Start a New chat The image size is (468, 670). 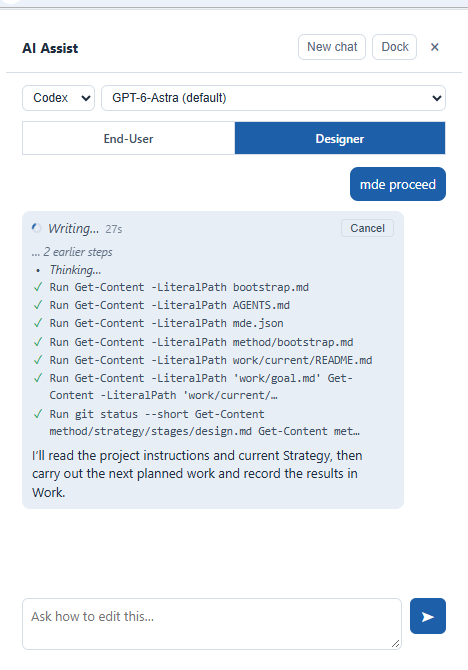click(x=332, y=47)
